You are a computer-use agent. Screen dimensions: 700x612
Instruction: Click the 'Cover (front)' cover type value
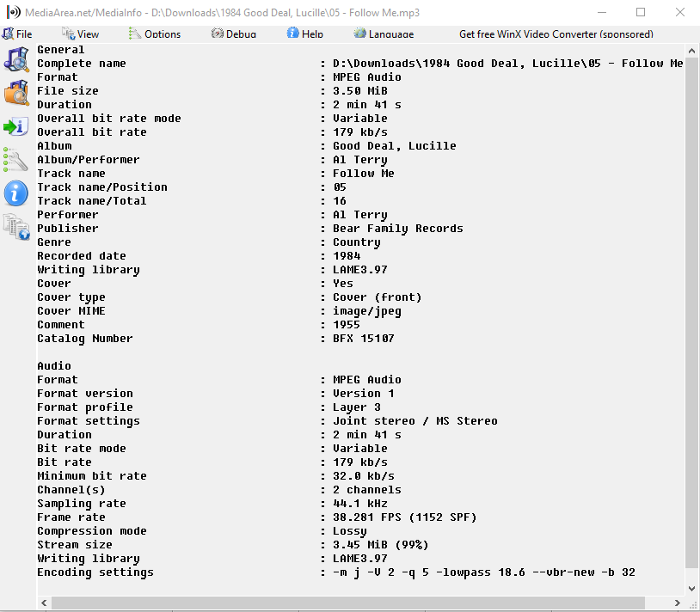click(x=377, y=297)
